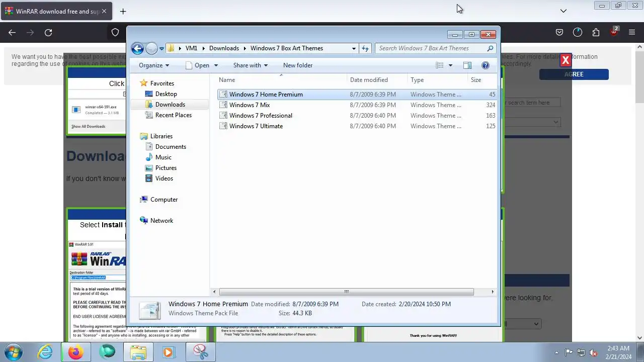Screen dimensions: 644x362
Task: Select the Windows 7 Ultimate file
Action: [x=357, y=126]
